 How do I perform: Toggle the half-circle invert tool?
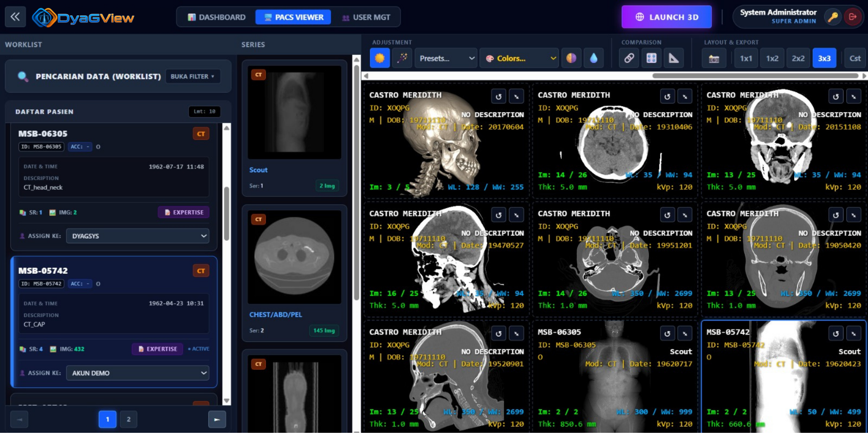[x=571, y=58]
